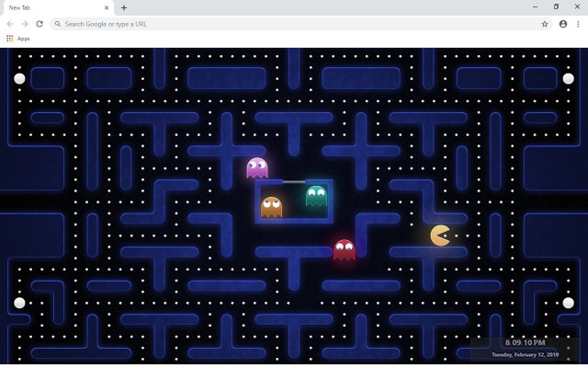Bookmark this tab with the star icon

(545, 24)
